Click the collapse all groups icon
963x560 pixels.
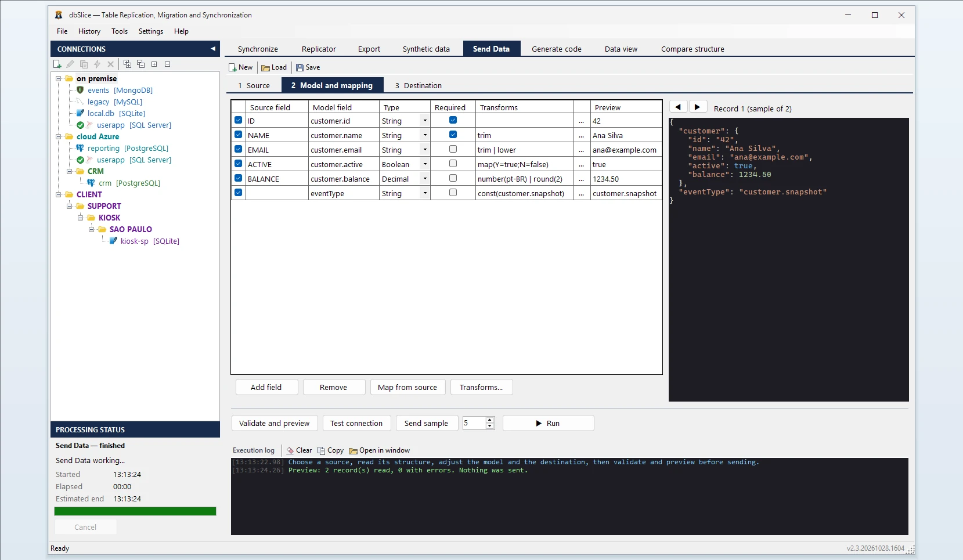tap(140, 64)
